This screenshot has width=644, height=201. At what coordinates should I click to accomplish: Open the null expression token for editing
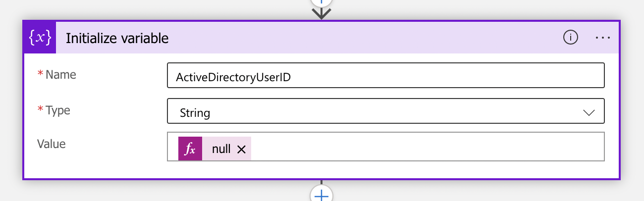221,149
